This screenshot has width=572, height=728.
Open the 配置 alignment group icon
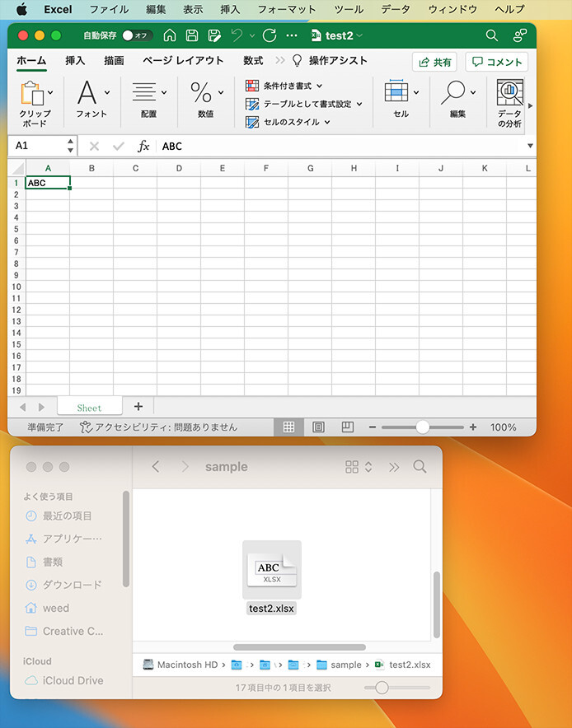144,92
